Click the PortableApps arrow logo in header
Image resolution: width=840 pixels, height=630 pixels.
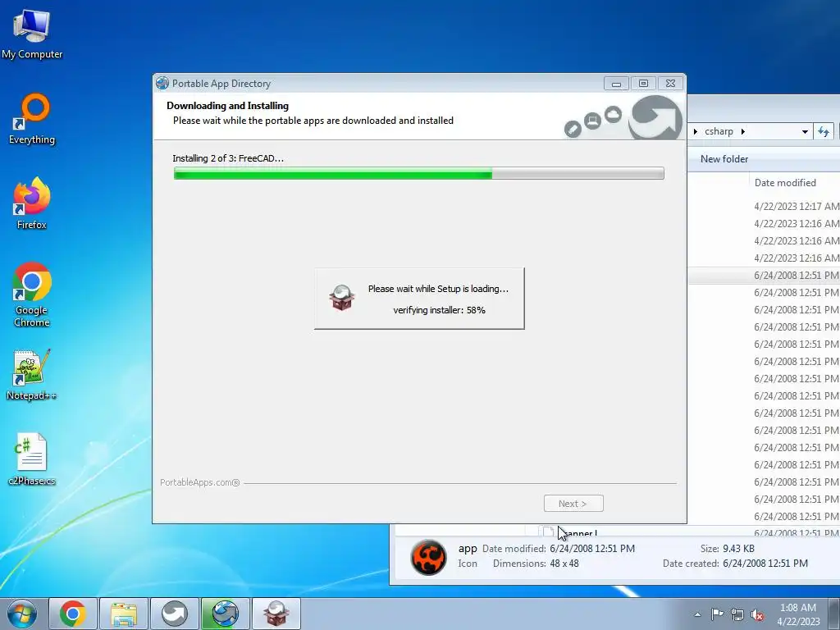pyautogui.click(x=655, y=117)
